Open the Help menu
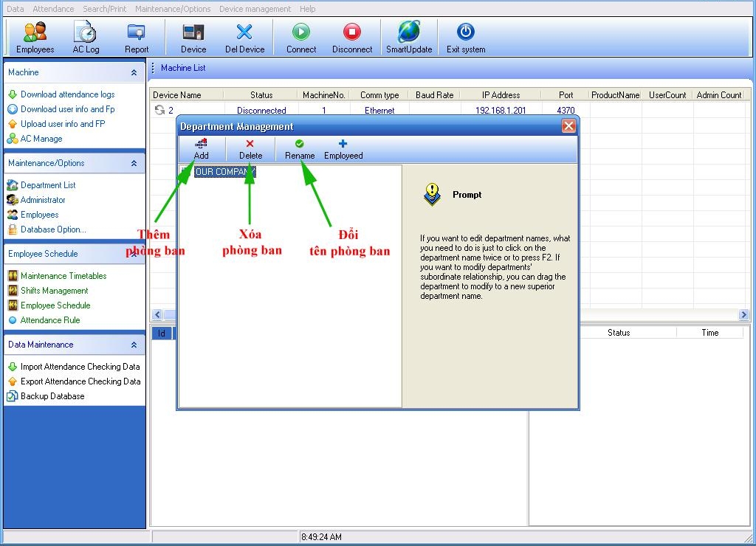 (307, 9)
